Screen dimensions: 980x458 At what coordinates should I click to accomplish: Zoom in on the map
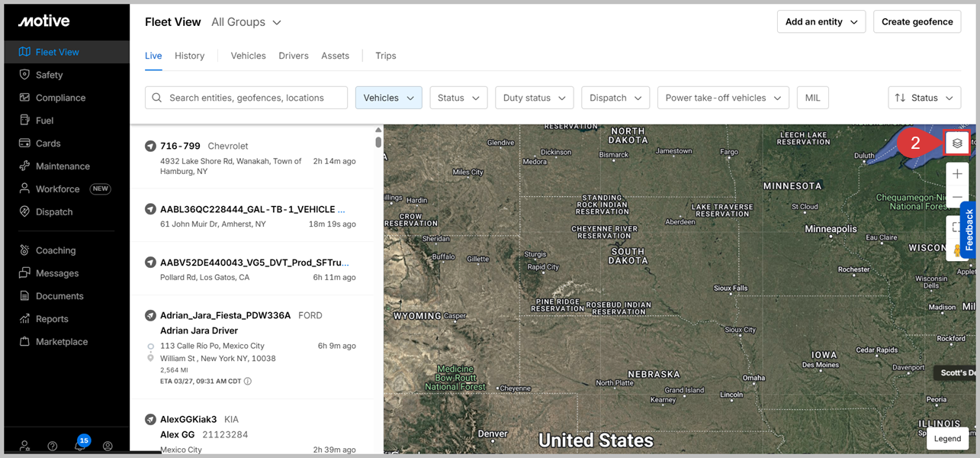957,174
